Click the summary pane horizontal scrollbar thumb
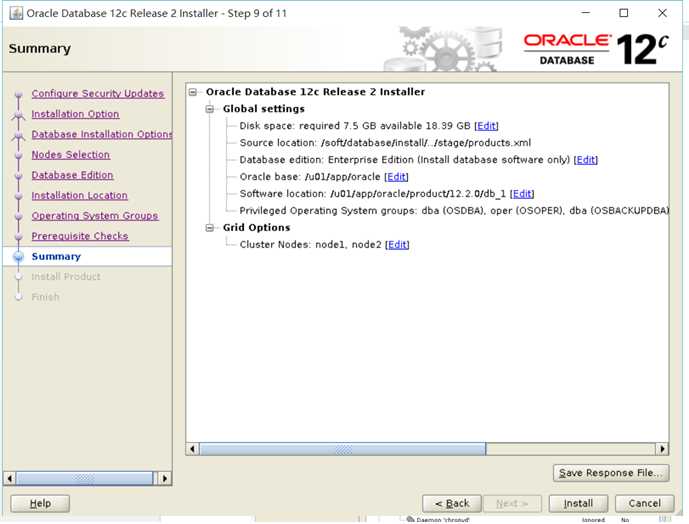The image size is (689, 524). coord(343,449)
